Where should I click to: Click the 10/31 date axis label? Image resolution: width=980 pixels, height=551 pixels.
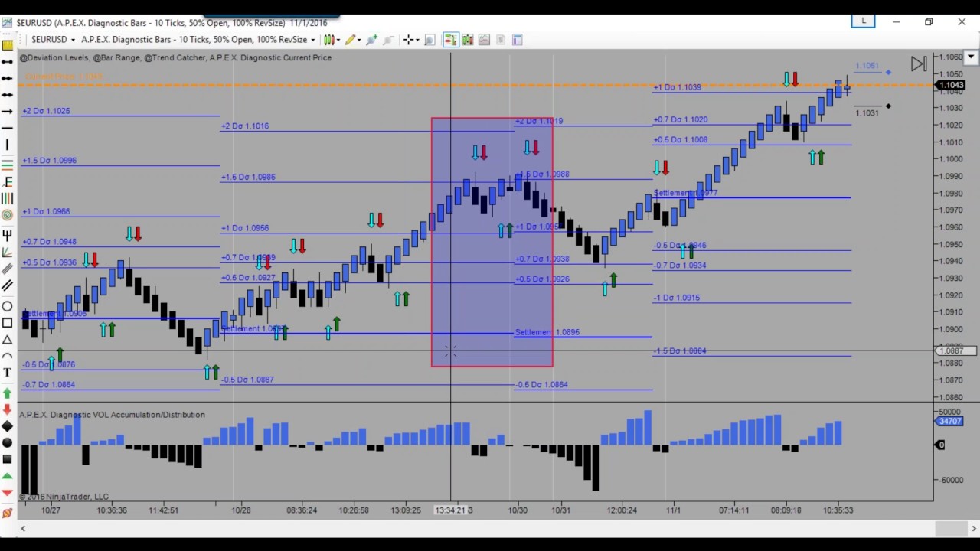561,510
